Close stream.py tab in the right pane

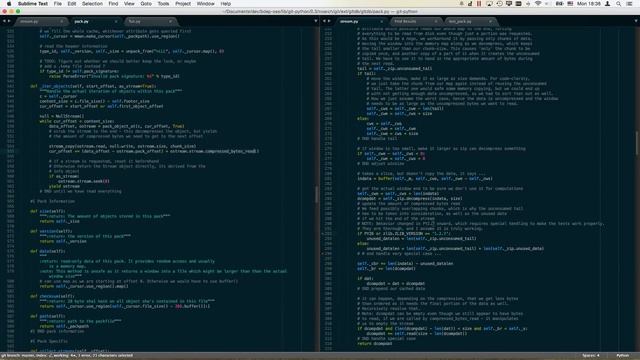click(382, 21)
